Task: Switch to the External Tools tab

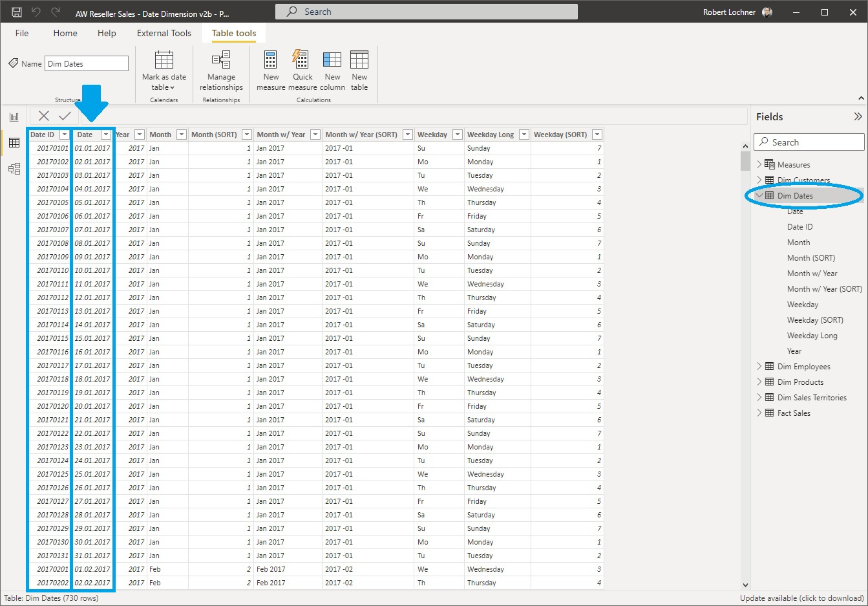Action: [x=163, y=33]
